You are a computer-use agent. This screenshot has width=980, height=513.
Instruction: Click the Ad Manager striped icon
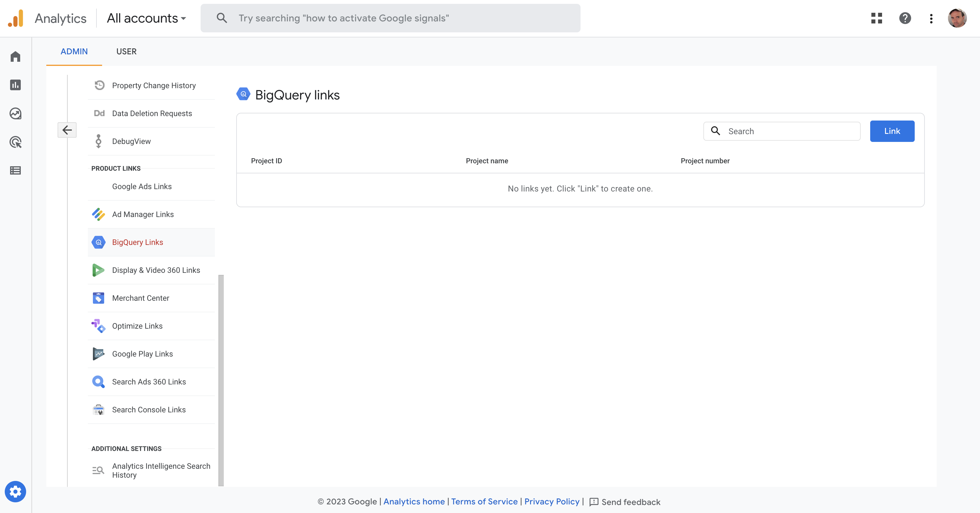click(x=99, y=214)
